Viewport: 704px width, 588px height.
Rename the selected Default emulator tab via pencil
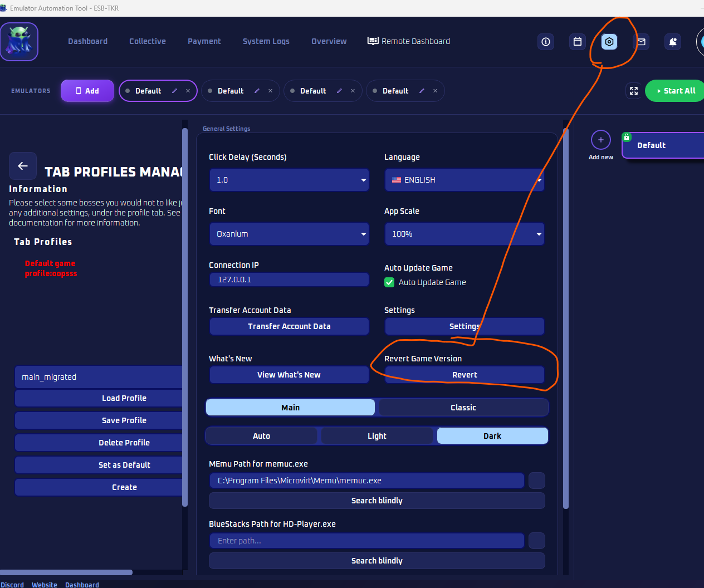[174, 91]
